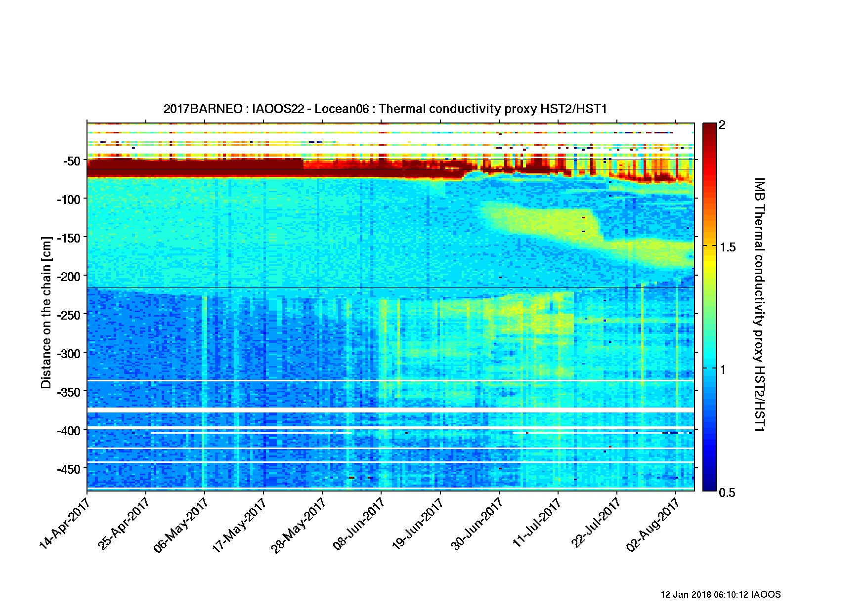Click the plot title mentioning IAOOS22 Locean06
The width and height of the screenshot is (868, 614).
pos(385,109)
